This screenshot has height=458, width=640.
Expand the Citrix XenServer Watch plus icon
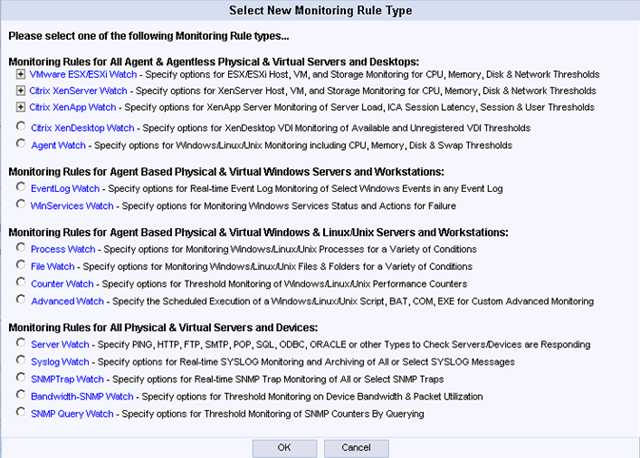20,91
